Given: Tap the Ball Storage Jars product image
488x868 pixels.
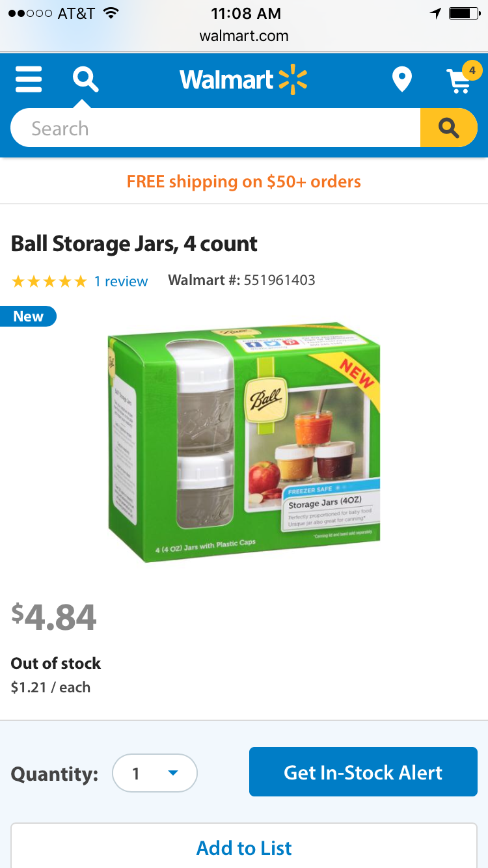Looking at the screenshot, I should pyautogui.click(x=244, y=442).
